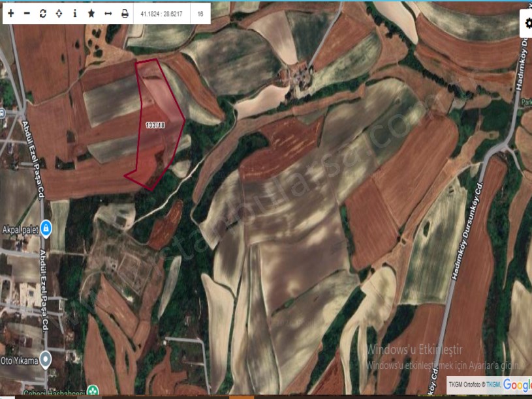This screenshot has width=532, height=399.
Task: Click the Google logo link
Action: 517,385
